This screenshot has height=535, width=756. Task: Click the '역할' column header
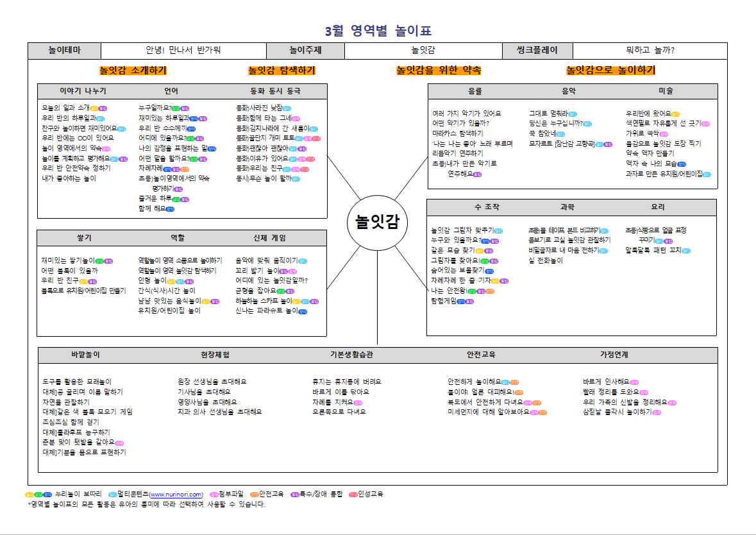178,238
